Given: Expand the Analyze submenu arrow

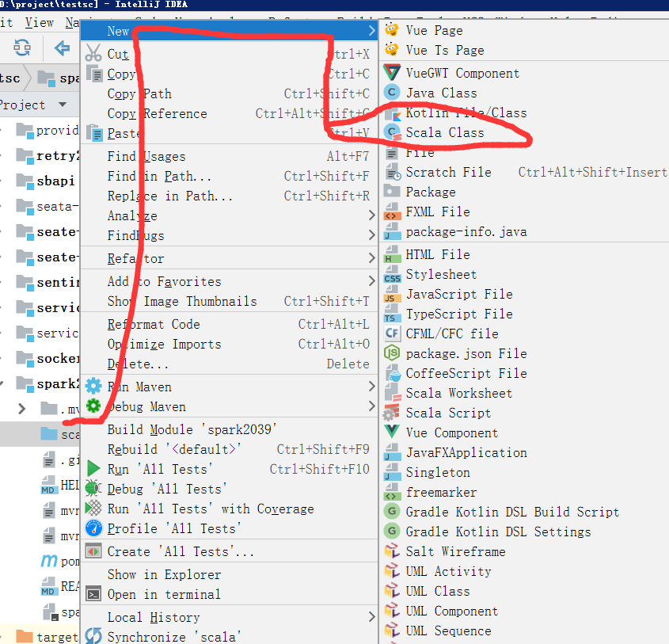Looking at the screenshot, I should 371,215.
